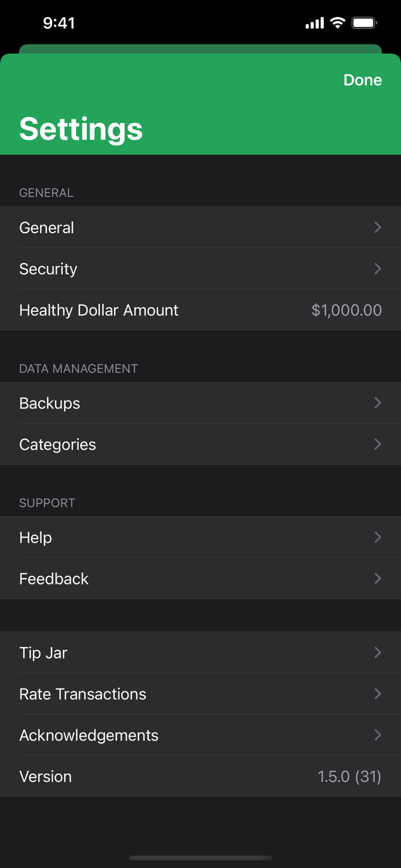Screen dimensions: 401x868
Task: Tap Healthy Dollar Amount to edit value
Action: [x=98, y=310]
